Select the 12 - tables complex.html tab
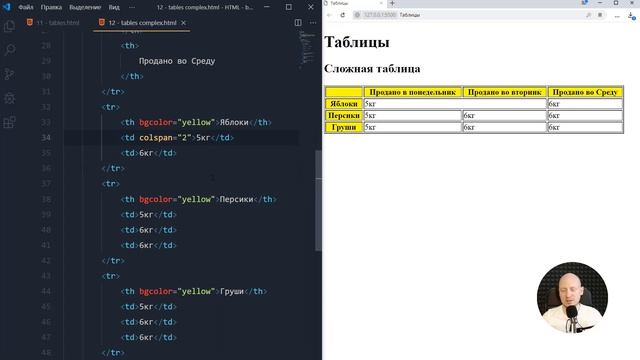Screen dimensions: 640x360 point(142,23)
